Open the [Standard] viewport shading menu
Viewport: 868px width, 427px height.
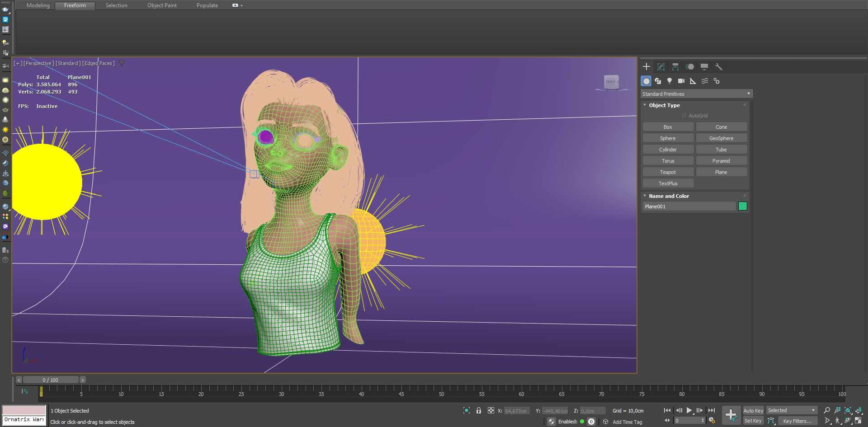pos(68,63)
